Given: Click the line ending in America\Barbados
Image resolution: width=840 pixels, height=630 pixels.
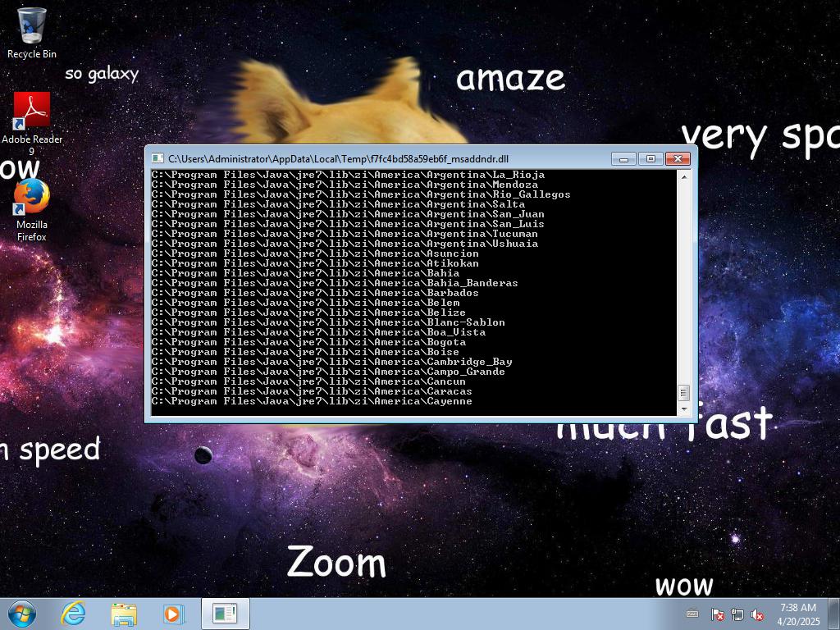Looking at the screenshot, I should tap(315, 293).
